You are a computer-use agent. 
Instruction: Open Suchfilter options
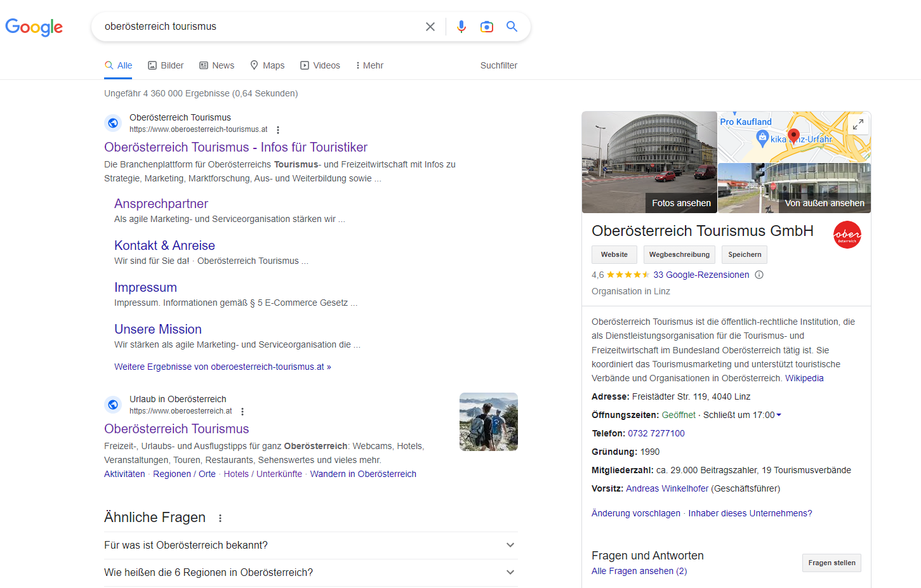[499, 65]
